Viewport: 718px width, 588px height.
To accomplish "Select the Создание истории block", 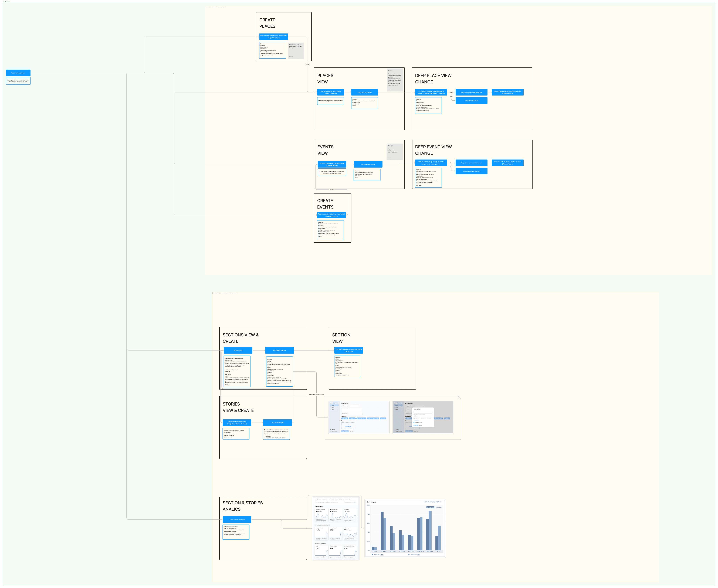I will coord(277,423).
